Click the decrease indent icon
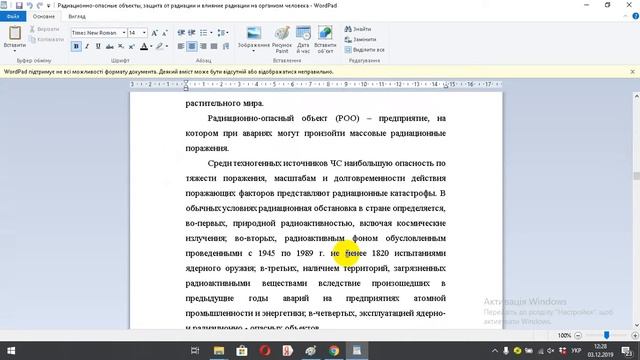This screenshot has height=360, width=640. (181, 33)
